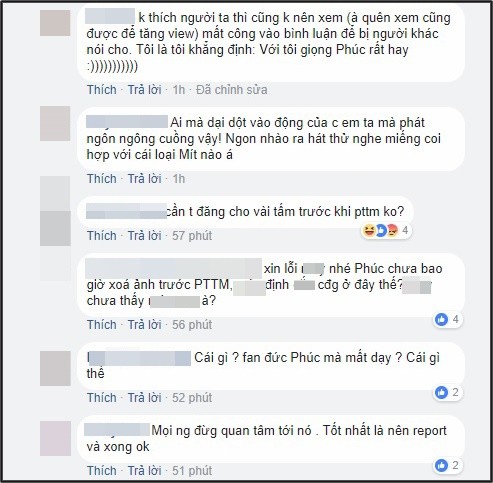Viewport: 493px width, 483px height.
Task: Open the avatar beside the "Mọi ng đừng" comment
Action: coord(55,438)
